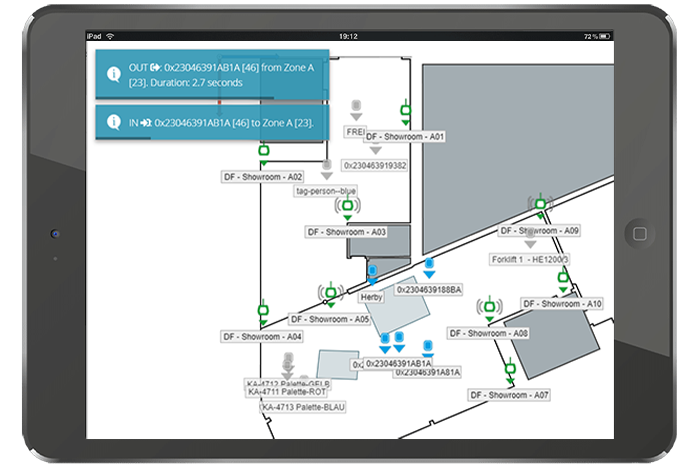Click the DF - Showroom - A05 anchor icon
700x467 pixels.
[x=330, y=293]
